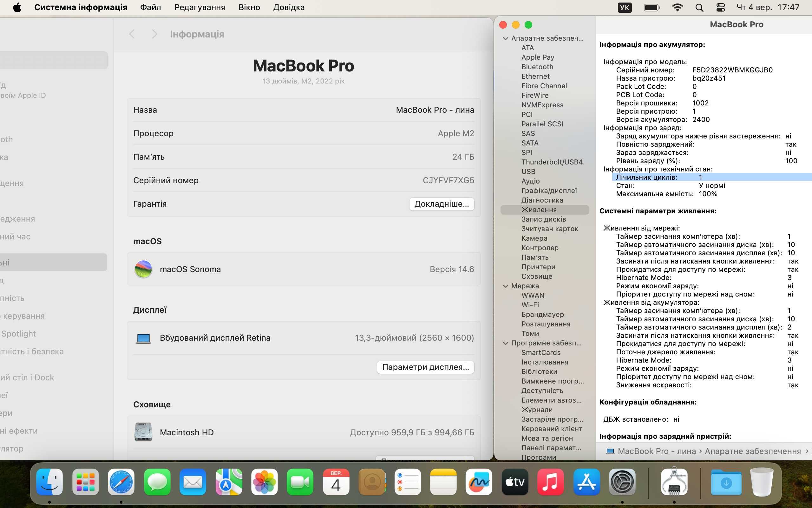Select NVMExpress in hardware list

(x=542, y=105)
